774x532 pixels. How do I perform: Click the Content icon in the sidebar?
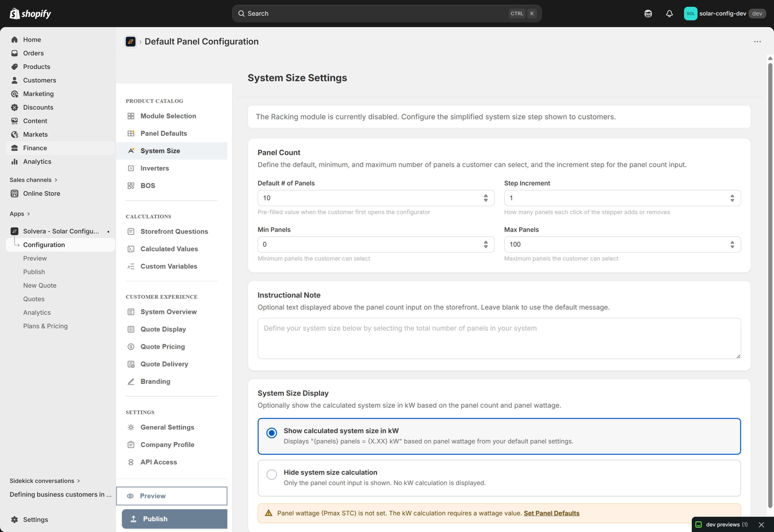[15, 121]
